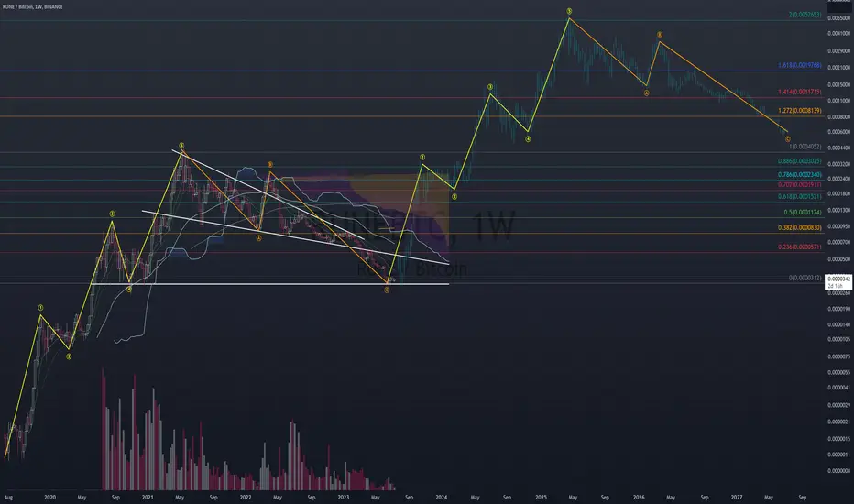
Task: Click 0.0000015 on the price scale
Action: (x=838, y=439)
